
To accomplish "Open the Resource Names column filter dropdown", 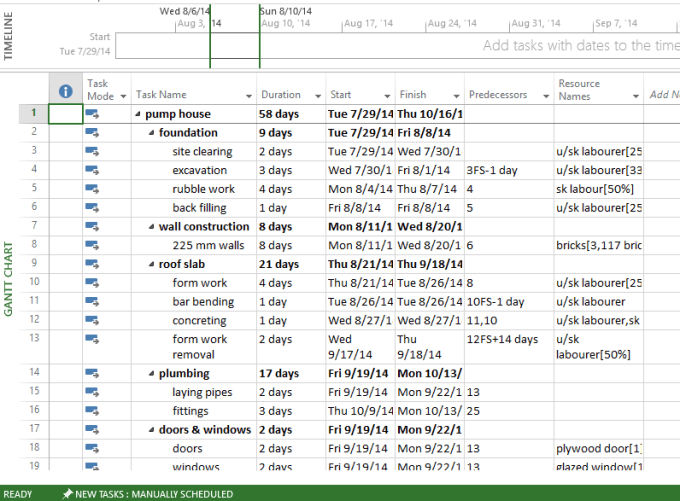I will point(636,96).
